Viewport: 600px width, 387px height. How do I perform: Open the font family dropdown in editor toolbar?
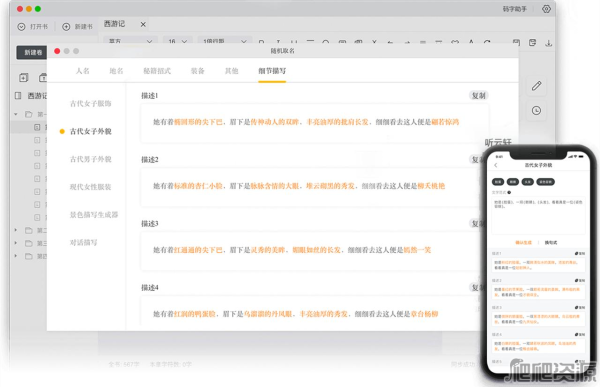point(130,41)
